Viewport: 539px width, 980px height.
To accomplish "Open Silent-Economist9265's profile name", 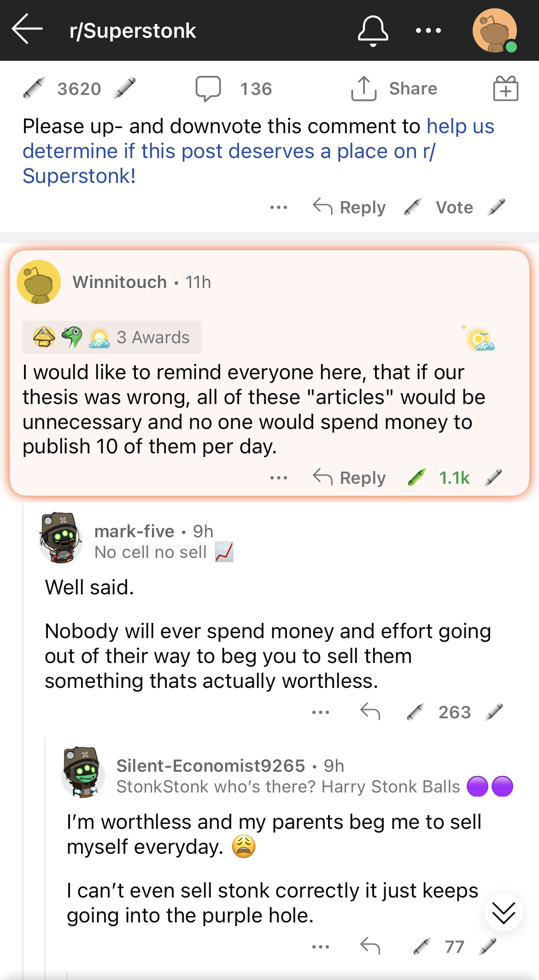I will [211, 766].
